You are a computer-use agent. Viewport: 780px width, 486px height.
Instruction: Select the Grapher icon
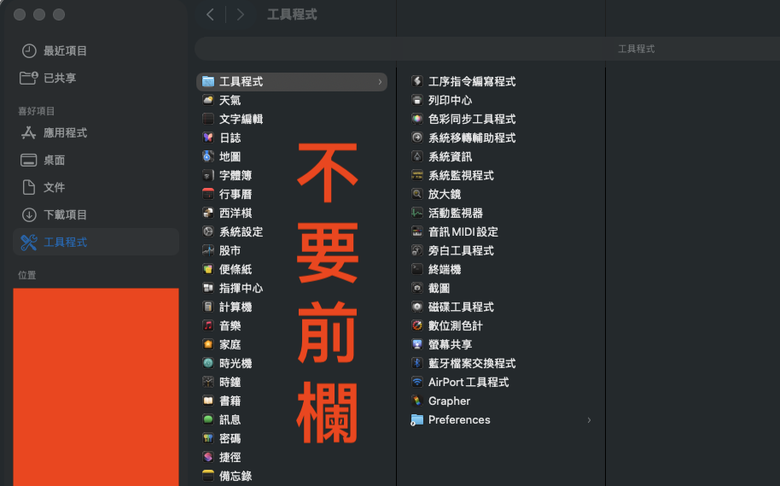pyautogui.click(x=417, y=401)
